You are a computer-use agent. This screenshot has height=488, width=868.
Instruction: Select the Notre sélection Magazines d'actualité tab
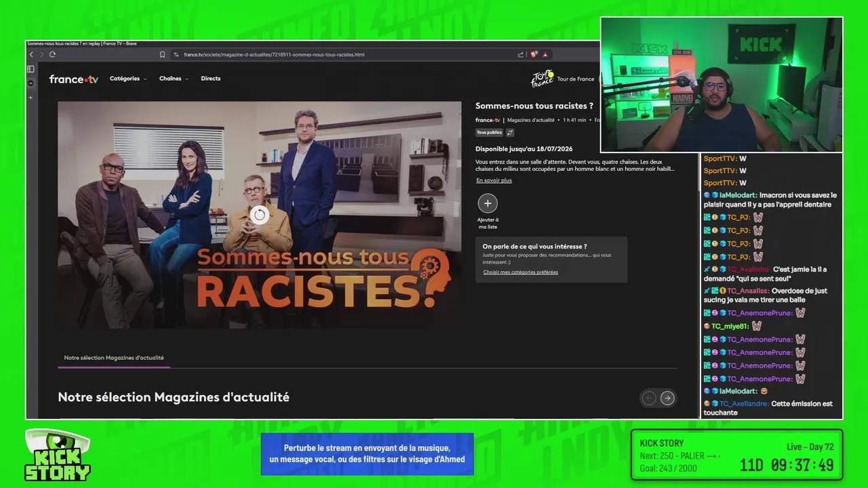[114, 358]
